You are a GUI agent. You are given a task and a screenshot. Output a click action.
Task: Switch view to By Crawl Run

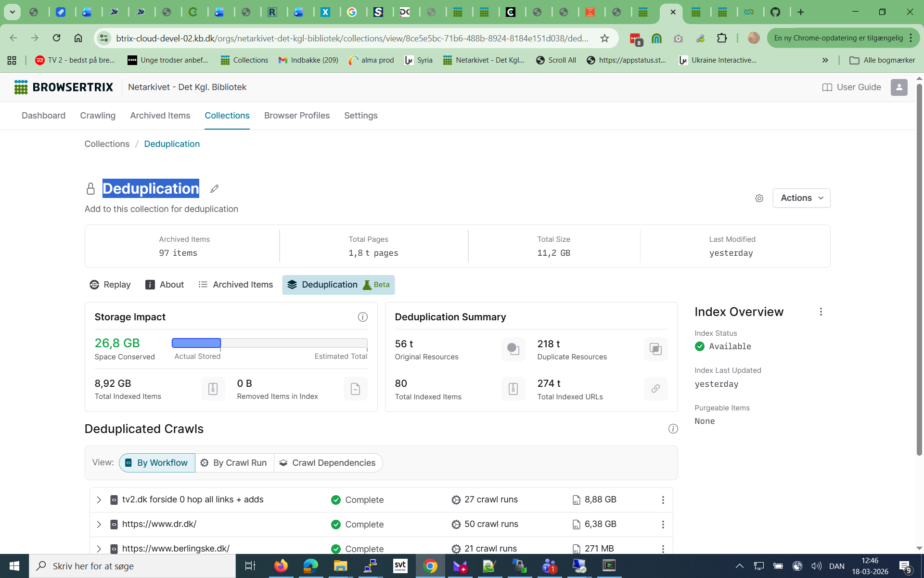(234, 463)
